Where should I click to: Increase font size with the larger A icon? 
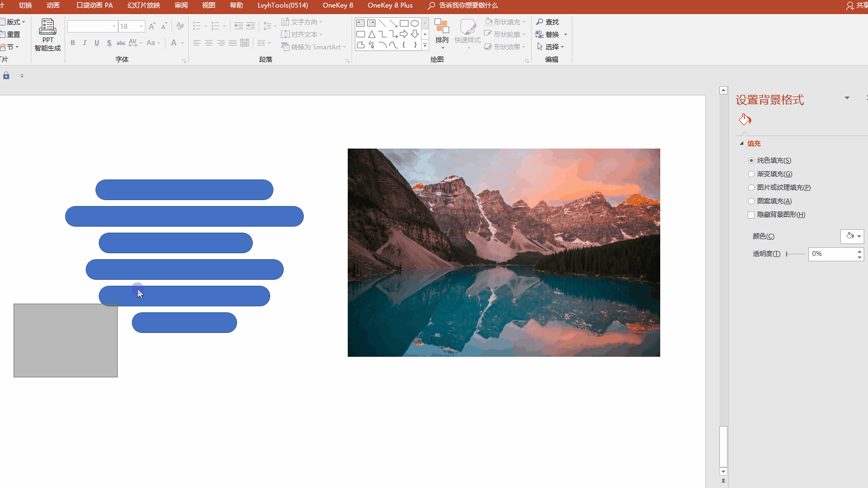pos(152,26)
